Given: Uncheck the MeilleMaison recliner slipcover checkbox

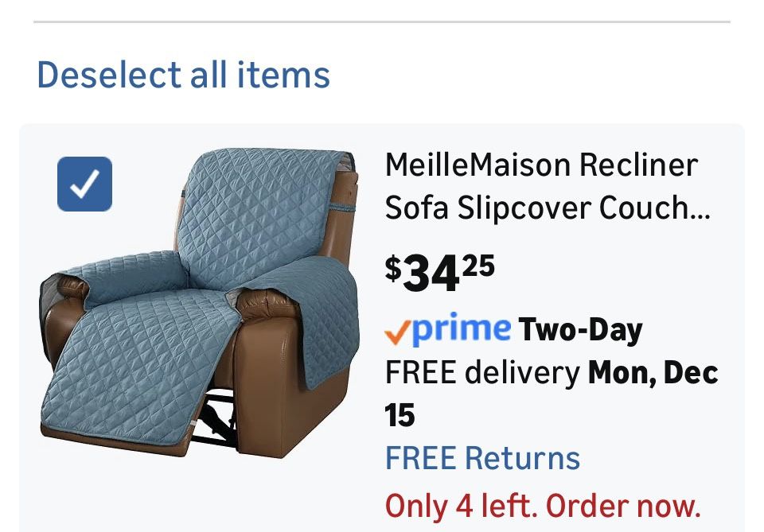Looking at the screenshot, I should 84,184.
